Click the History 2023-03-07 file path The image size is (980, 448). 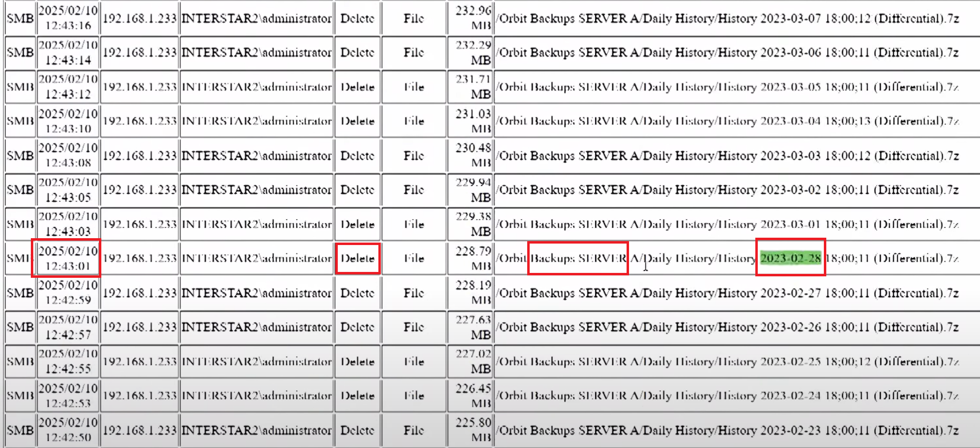click(x=728, y=19)
